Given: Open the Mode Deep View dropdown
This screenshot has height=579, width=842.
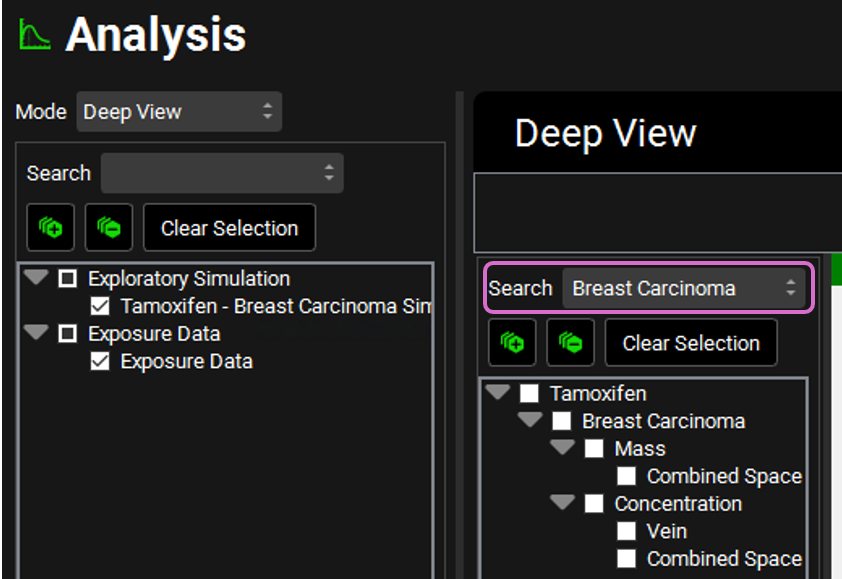Looking at the screenshot, I should (179, 112).
